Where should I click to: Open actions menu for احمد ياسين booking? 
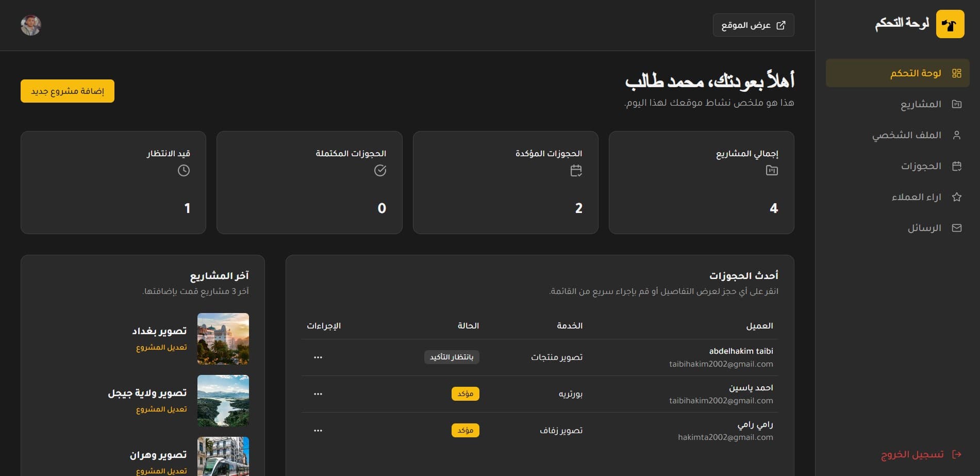point(318,393)
